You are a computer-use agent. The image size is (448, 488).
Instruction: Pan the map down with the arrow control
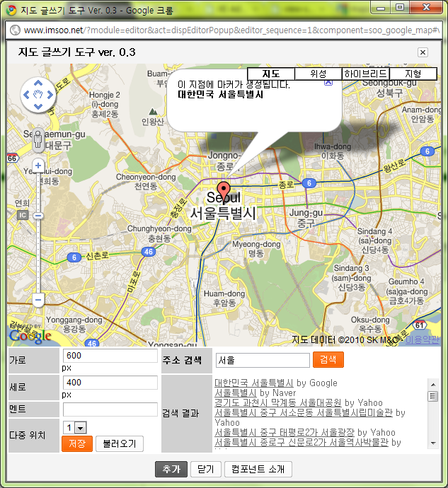click(x=38, y=107)
